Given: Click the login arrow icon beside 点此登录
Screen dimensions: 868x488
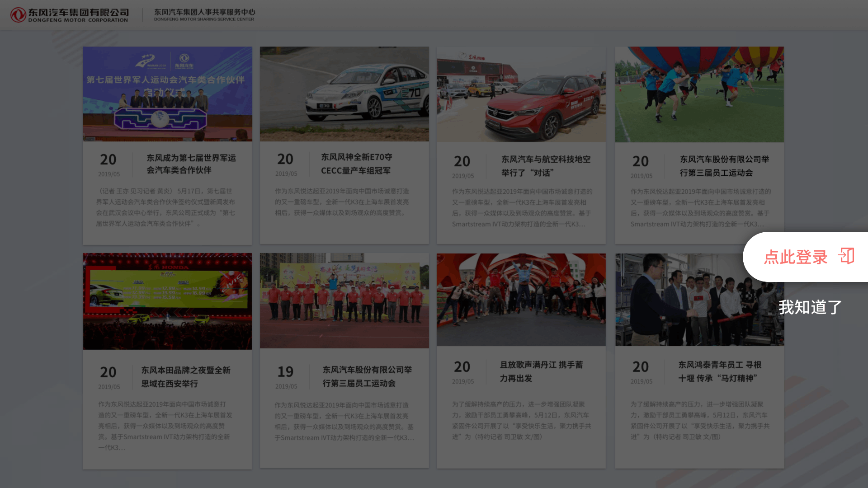Looking at the screenshot, I should click(x=846, y=256).
